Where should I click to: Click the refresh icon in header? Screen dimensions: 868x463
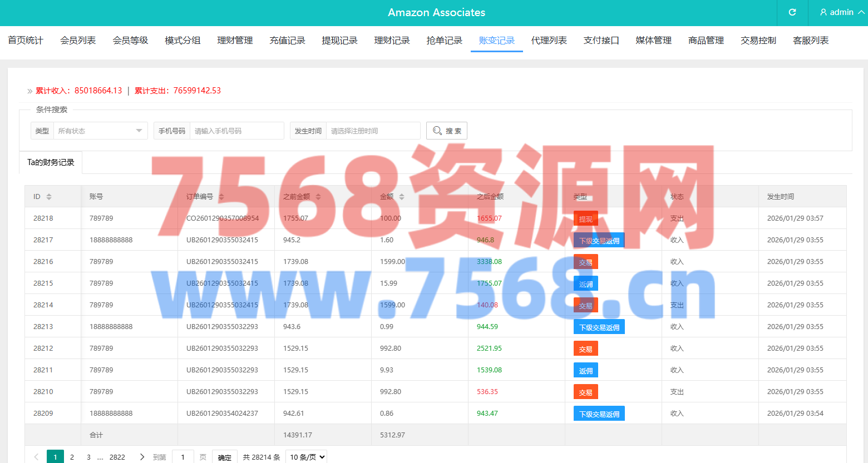pos(792,12)
